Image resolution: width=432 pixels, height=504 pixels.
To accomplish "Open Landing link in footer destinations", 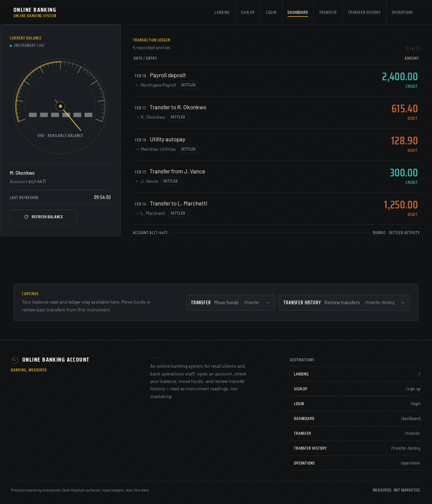I will 355,374.
